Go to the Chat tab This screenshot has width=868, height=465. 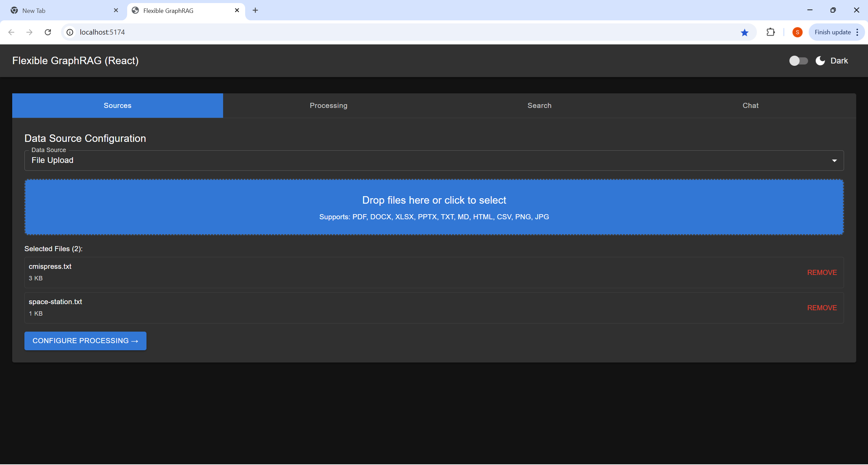pyautogui.click(x=750, y=106)
